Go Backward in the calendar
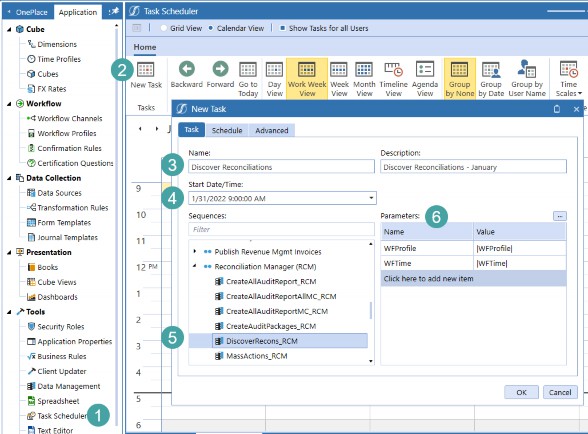 pos(186,69)
